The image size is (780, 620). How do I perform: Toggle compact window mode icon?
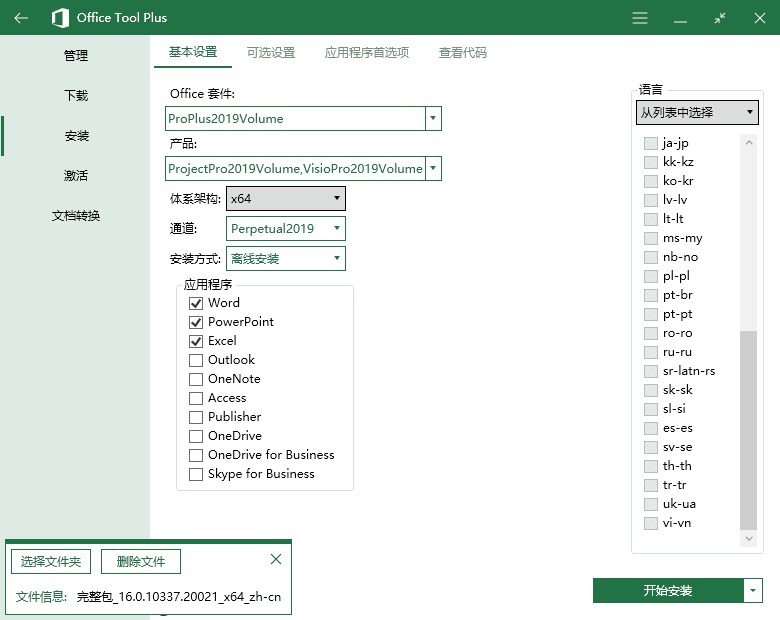[720, 18]
